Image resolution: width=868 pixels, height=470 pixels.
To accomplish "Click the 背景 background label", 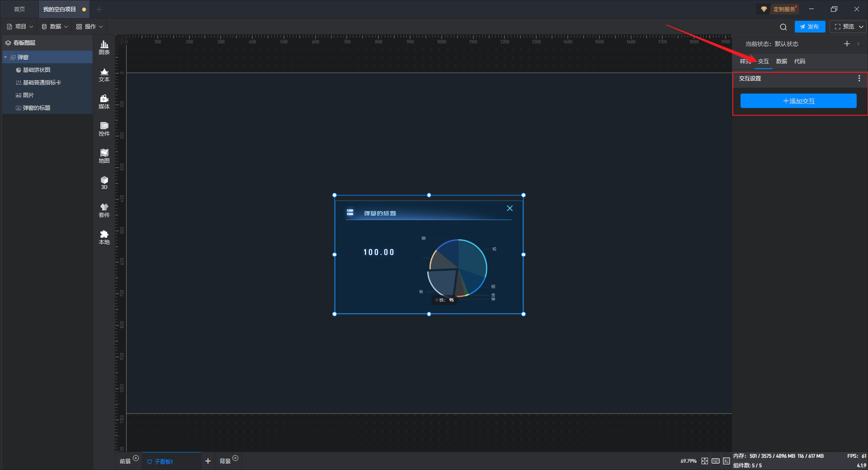I will pyautogui.click(x=225, y=461).
